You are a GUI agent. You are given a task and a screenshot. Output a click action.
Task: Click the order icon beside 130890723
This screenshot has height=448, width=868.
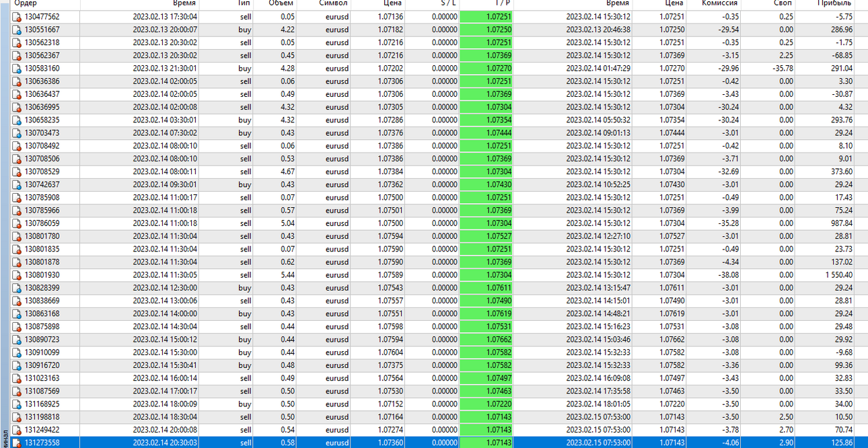pyautogui.click(x=17, y=340)
